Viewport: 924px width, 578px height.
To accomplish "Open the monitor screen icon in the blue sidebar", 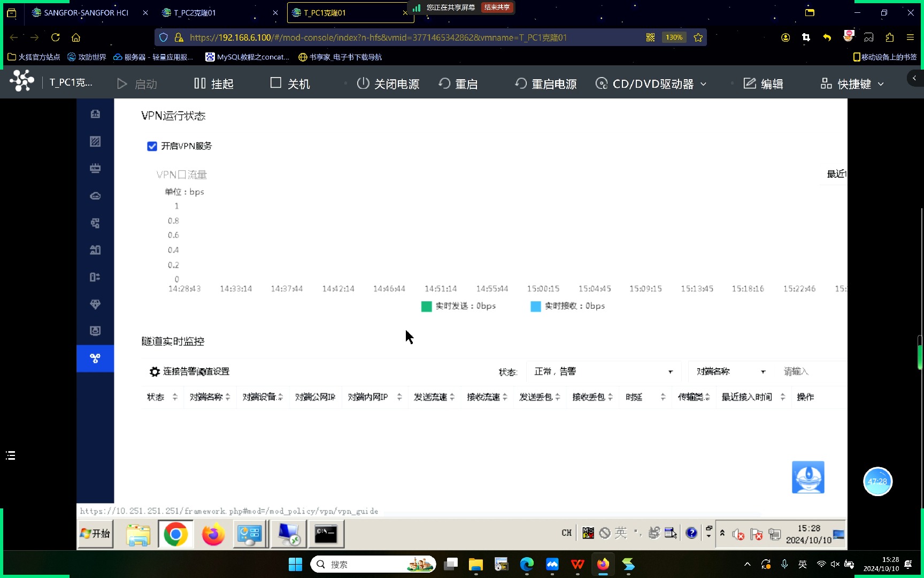I will coord(95,331).
